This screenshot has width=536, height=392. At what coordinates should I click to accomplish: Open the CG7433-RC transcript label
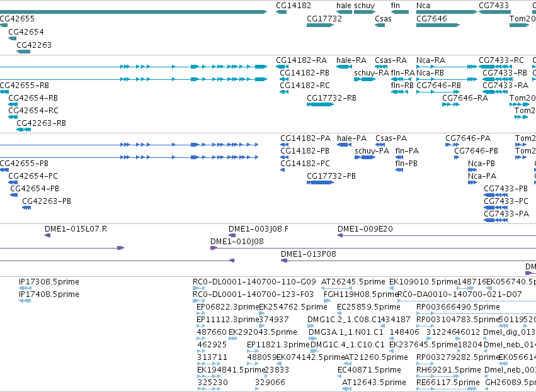click(501, 60)
